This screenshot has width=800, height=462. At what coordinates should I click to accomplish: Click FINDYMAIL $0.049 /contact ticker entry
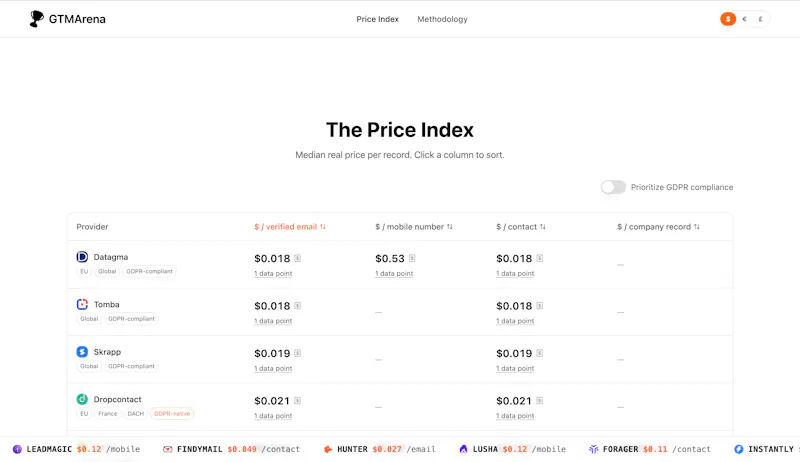[x=232, y=449]
